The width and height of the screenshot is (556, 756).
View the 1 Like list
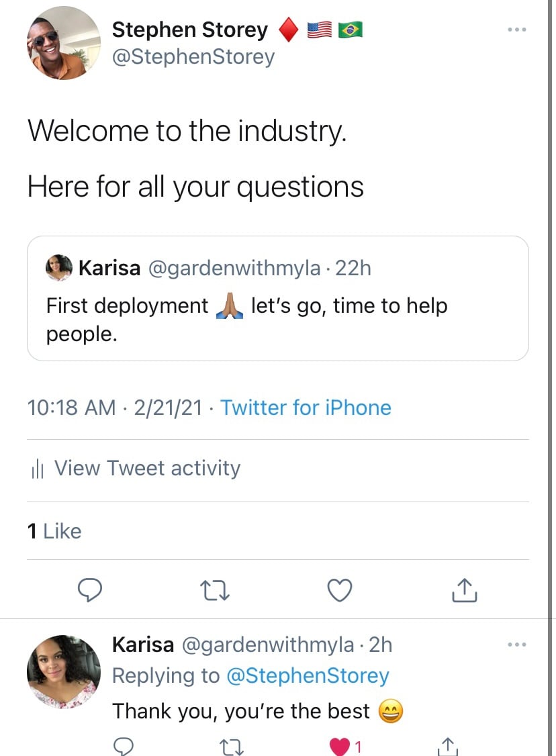pos(54,531)
